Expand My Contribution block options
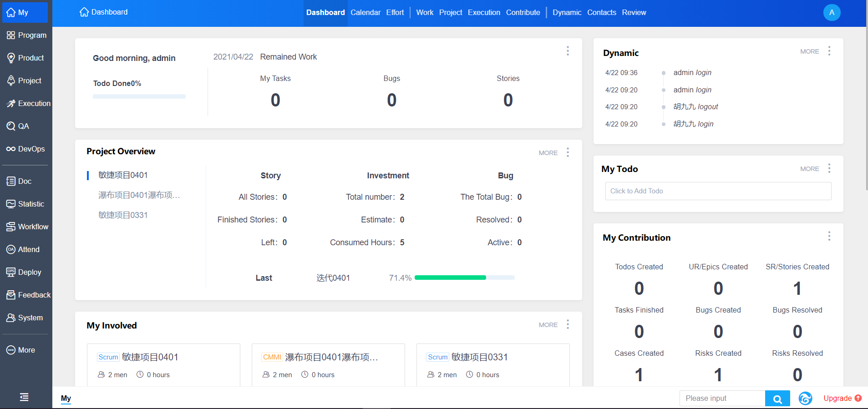Image resolution: width=868 pixels, height=409 pixels. tap(829, 236)
